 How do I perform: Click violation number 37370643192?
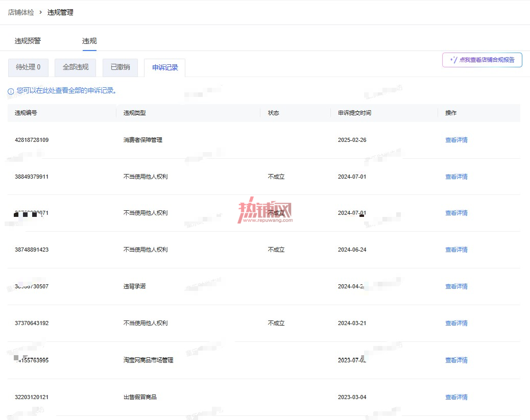[32, 324]
